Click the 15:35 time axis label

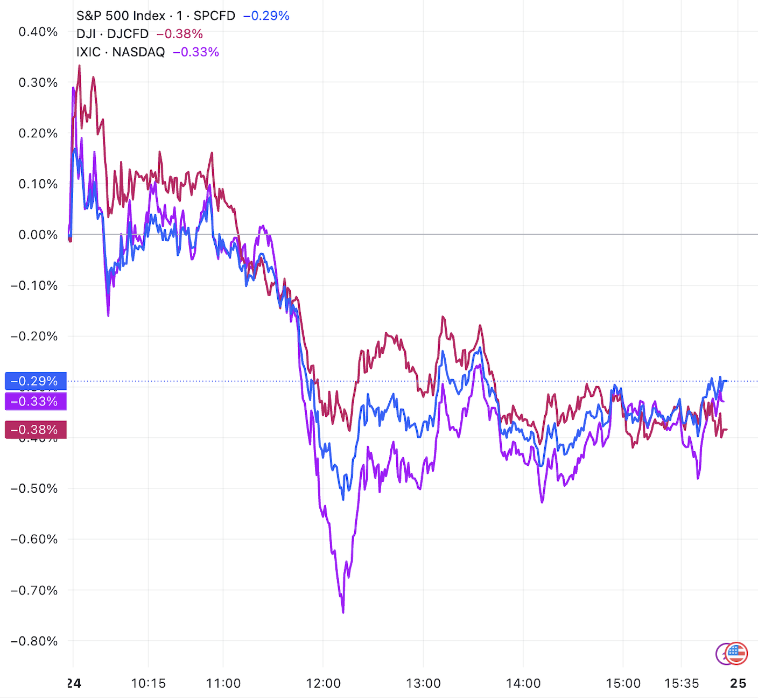point(682,683)
